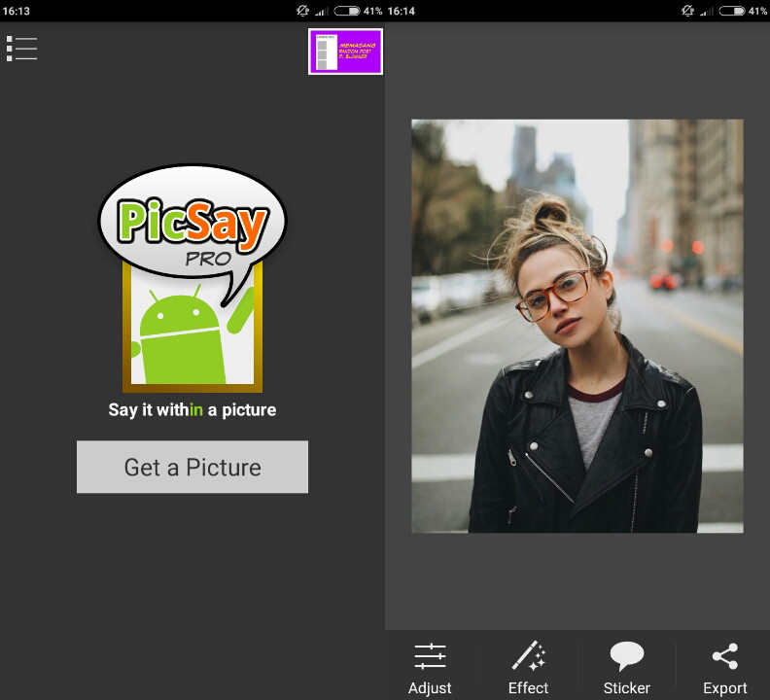Open the Effect magic wand tool

[x=528, y=668]
